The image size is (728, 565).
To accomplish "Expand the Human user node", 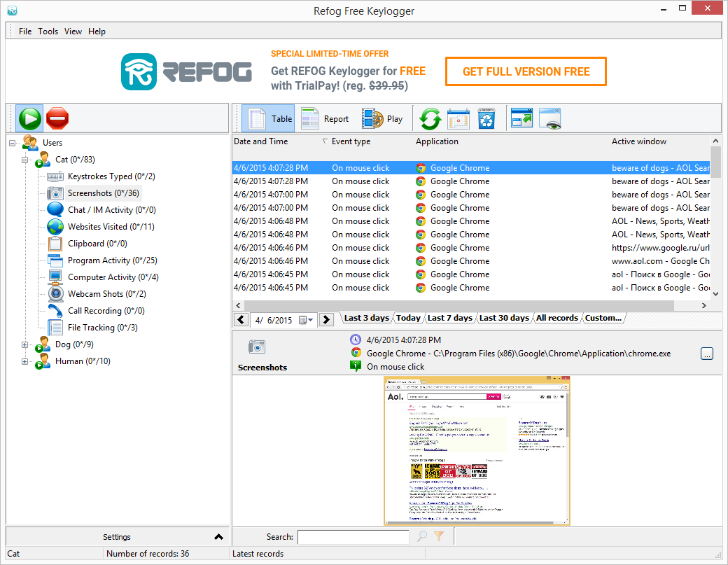I will pos(24,361).
